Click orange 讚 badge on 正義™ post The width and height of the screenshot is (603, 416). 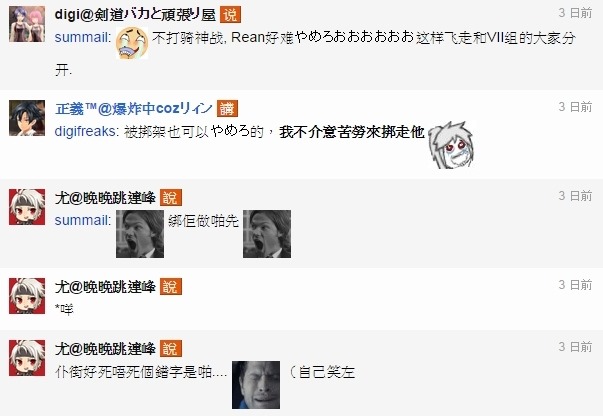coord(227,109)
